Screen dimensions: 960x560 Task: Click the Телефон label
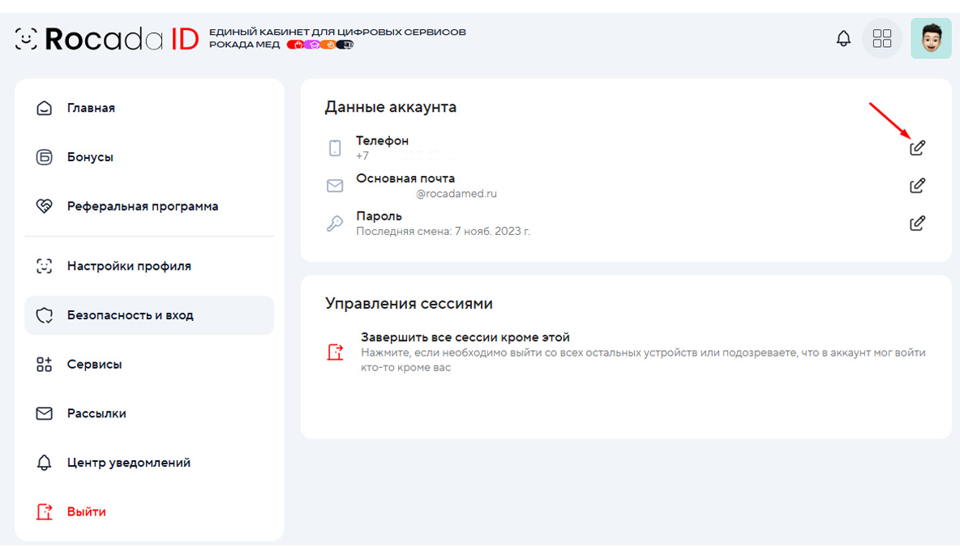(x=382, y=141)
